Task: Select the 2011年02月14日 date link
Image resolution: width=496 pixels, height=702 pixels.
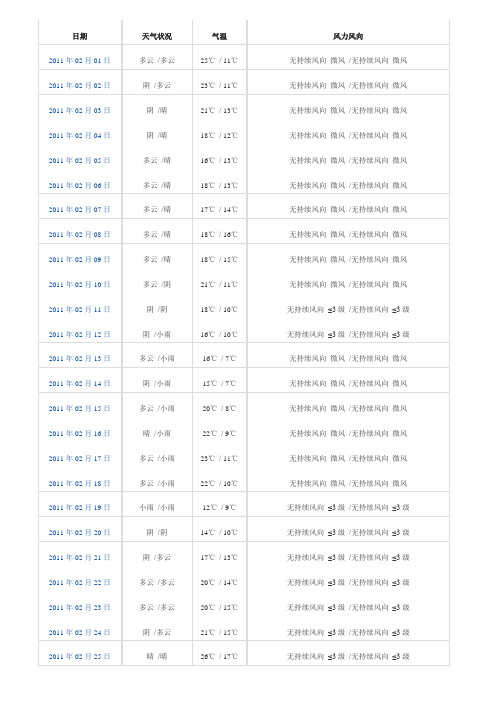Action: (80, 383)
